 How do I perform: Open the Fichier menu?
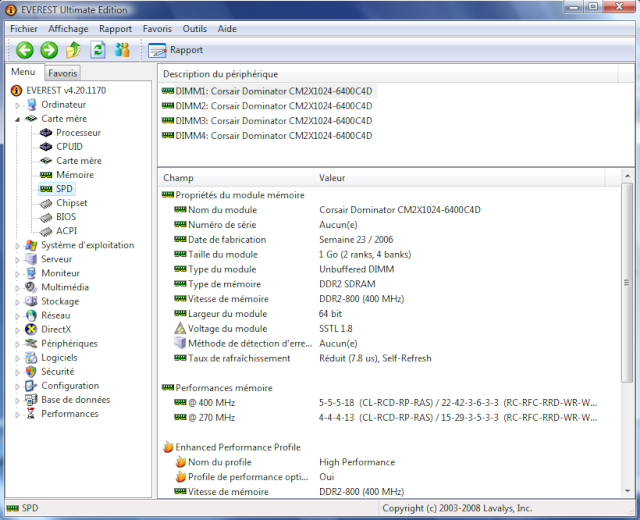click(x=24, y=29)
